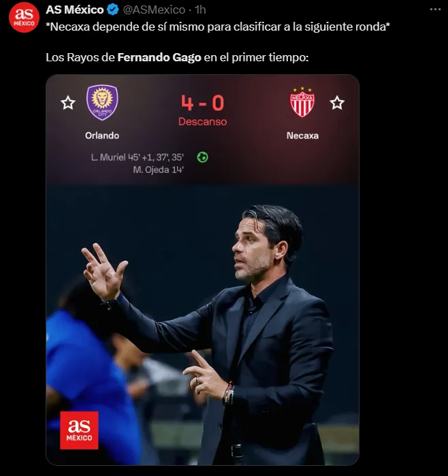Toggle the favorite star beside Orlando
This screenshot has width=448, height=476.
68,103
